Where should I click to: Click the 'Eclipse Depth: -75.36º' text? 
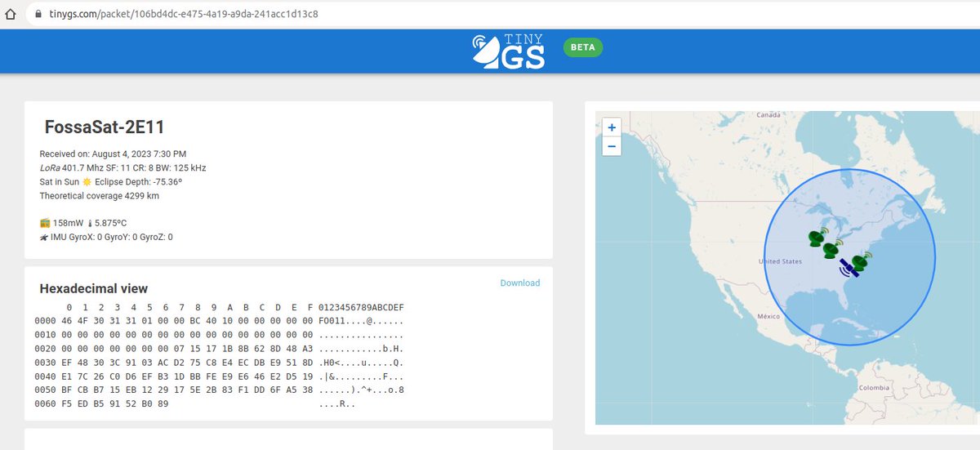pyautogui.click(x=138, y=182)
